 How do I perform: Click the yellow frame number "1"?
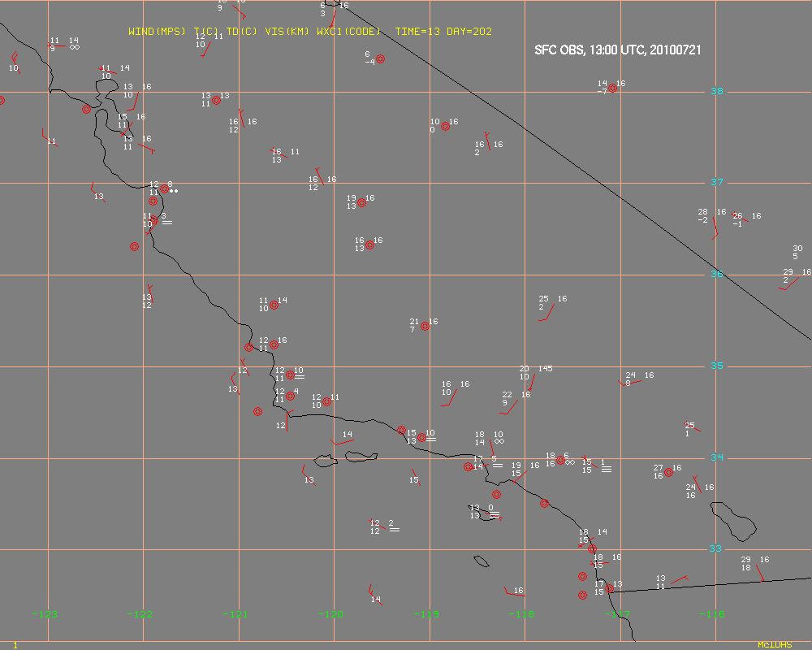click(x=15, y=645)
